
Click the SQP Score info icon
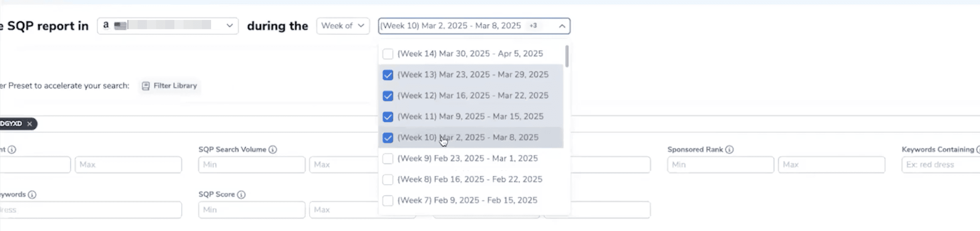[x=241, y=195]
